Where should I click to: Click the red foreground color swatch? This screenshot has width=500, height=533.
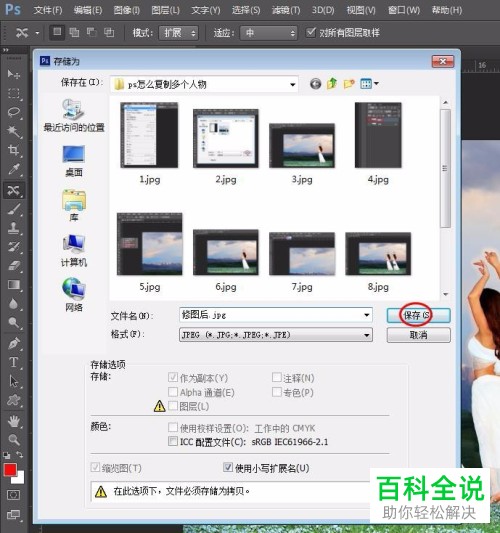pos(10,470)
